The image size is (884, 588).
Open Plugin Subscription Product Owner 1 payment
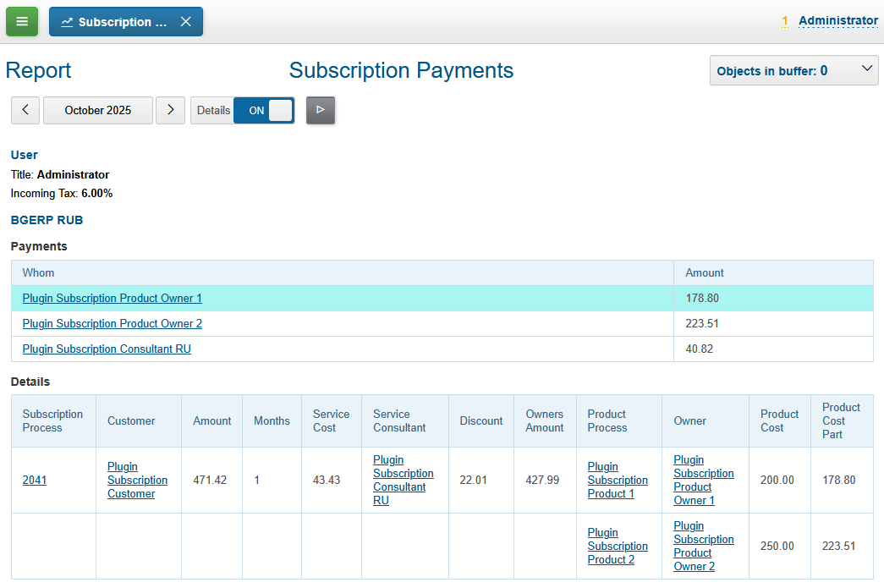(x=112, y=298)
